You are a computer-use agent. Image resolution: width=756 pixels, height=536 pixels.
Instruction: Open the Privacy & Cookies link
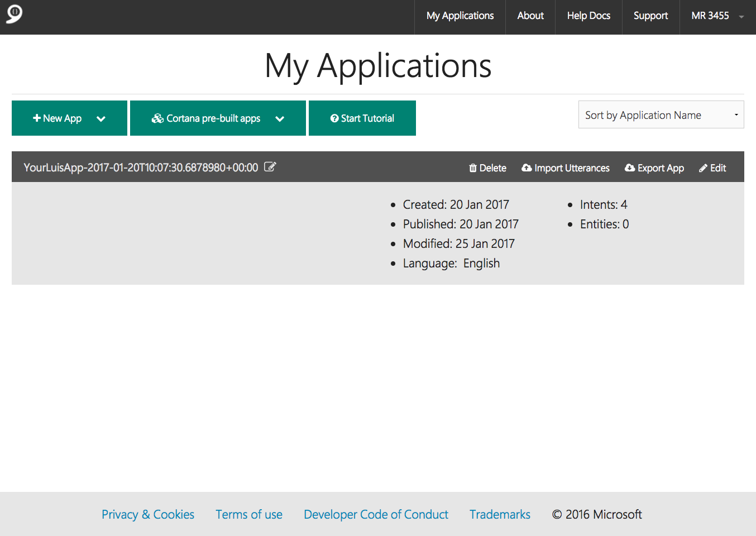pos(148,514)
